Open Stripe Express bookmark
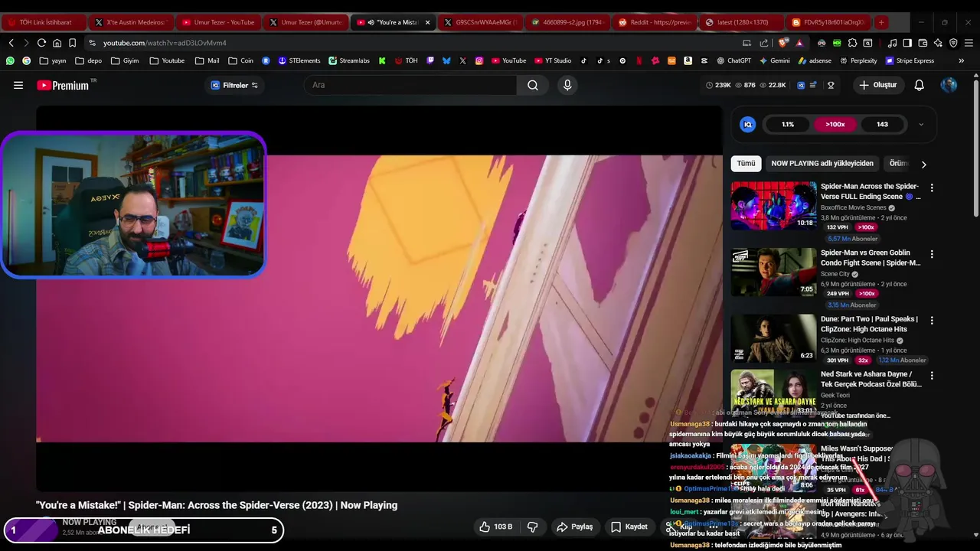The height and width of the screenshot is (551, 980). tap(910, 60)
